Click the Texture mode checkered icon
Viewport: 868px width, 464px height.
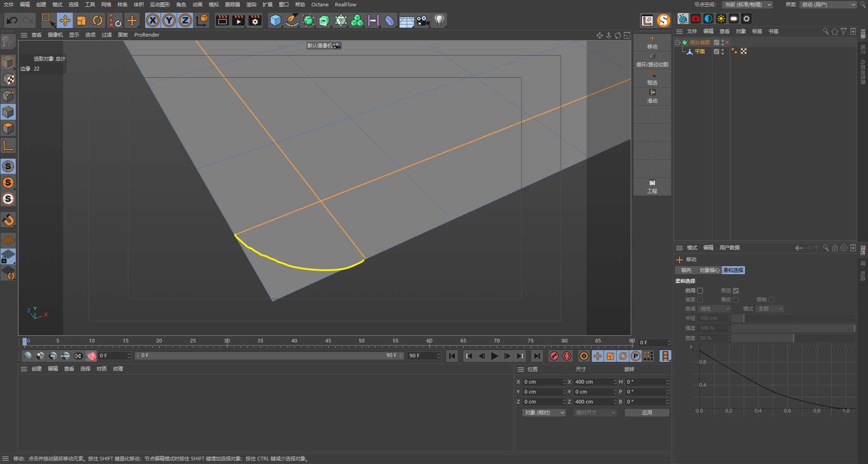click(8, 79)
